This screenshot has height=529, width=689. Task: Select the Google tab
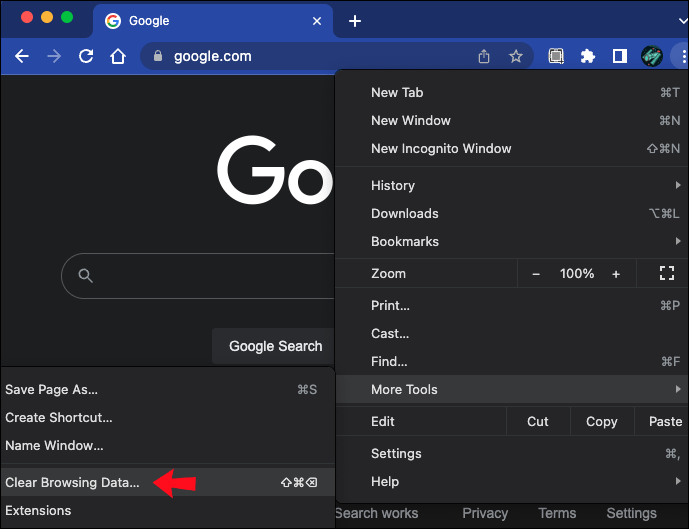coord(213,21)
